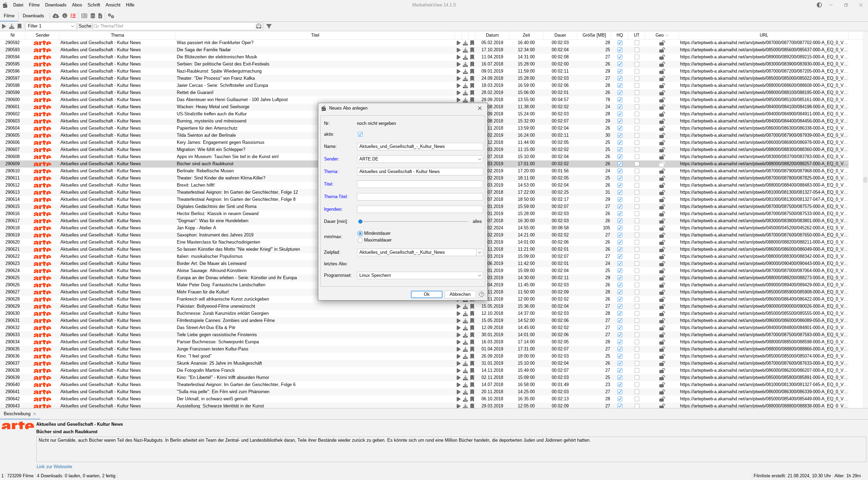This screenshot has height=480, width=868.
Task: Bookmark 'Die Fotografin Martine Franck' row
Action: tap(472, 370)
